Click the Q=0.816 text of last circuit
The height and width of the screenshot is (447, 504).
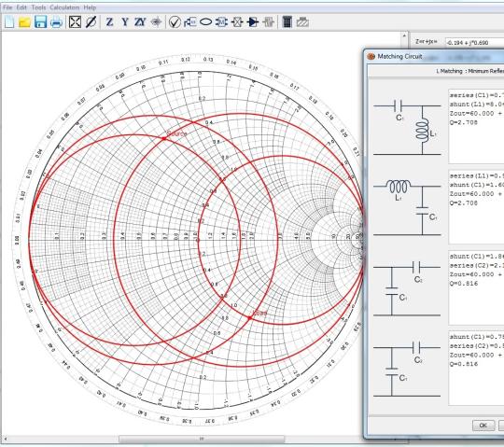(464, 364)
